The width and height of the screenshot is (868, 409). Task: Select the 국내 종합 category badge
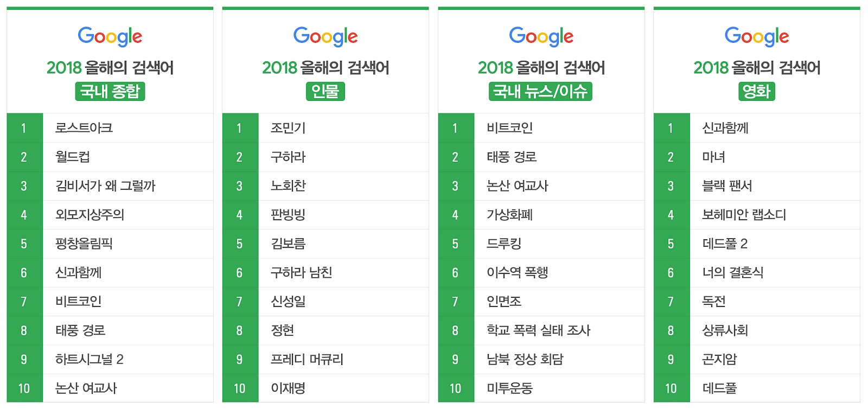tap(110, 91)
